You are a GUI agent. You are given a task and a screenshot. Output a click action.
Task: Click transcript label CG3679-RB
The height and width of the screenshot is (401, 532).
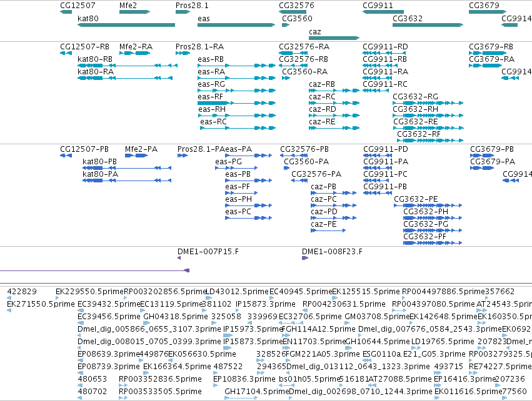point(491,46)
